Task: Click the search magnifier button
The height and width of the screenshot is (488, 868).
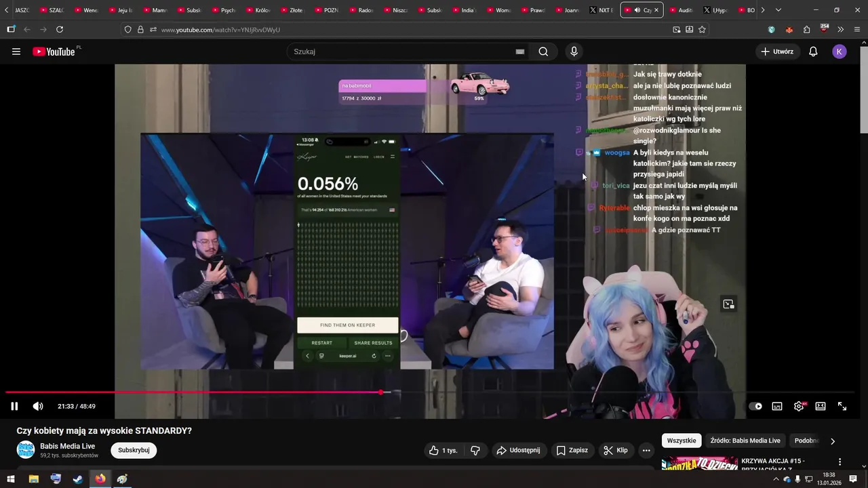Action: 543,52
